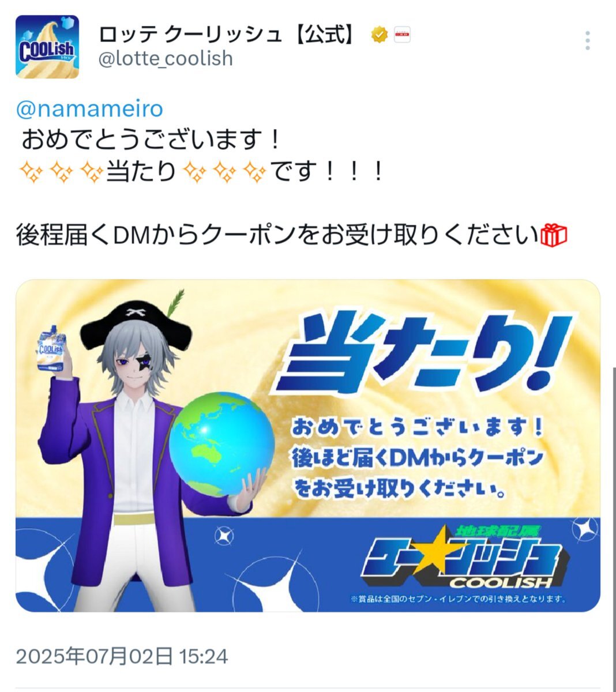This screenshot has height=692, width=616.
Task: Open the three-dot more options menu
Action: [x=587, y=40]
